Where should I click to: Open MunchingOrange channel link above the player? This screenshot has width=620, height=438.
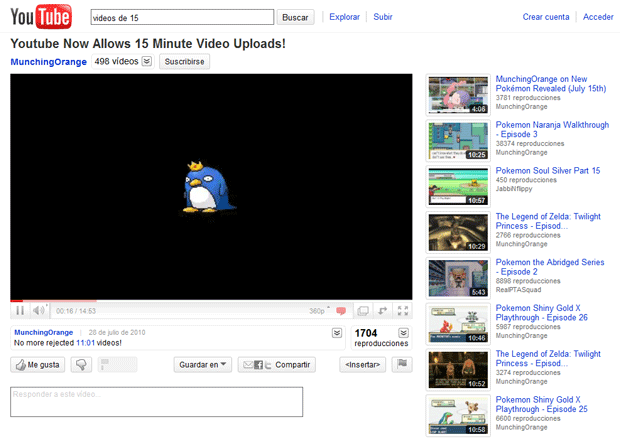(48, 62)
